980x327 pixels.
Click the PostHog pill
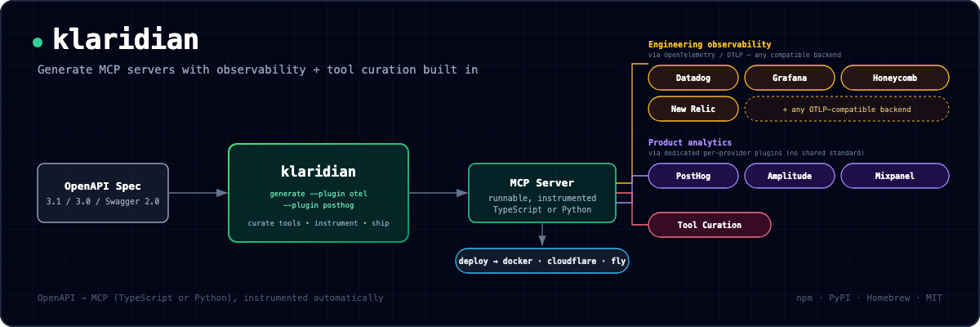click(x=693, y=176)
